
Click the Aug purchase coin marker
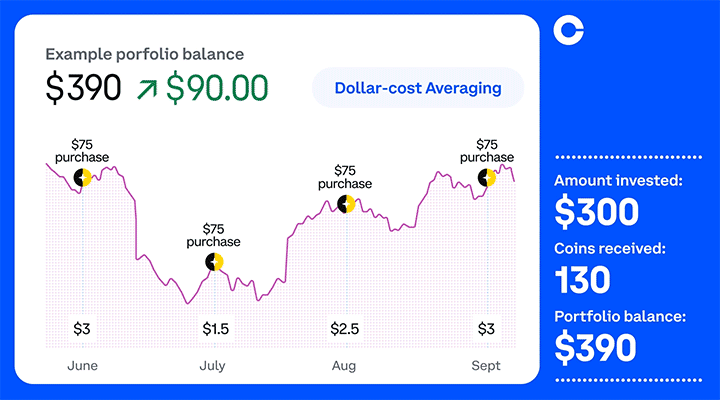[346, 204]
